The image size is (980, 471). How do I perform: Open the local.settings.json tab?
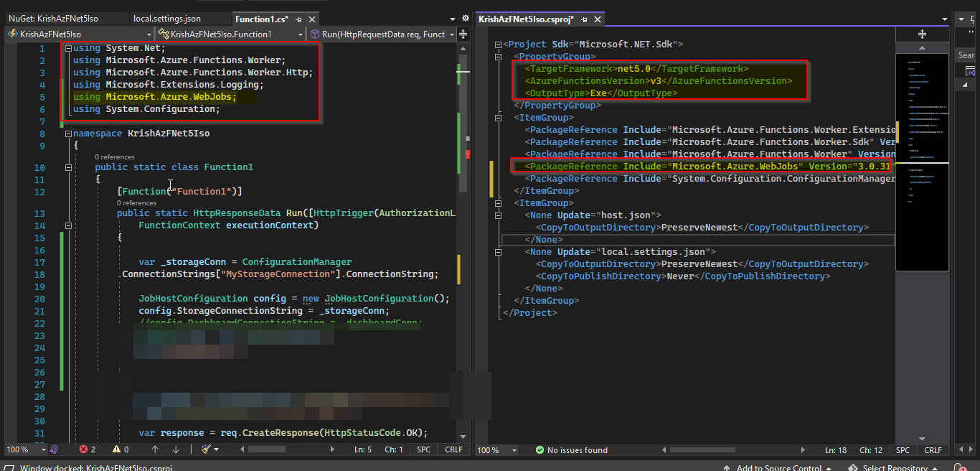coord(167,19)
